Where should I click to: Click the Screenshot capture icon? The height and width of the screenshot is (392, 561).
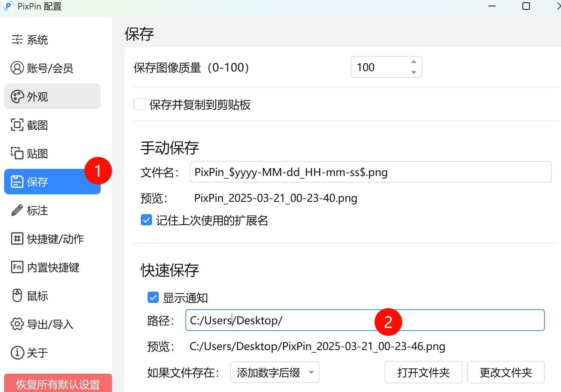click(17, 125)
